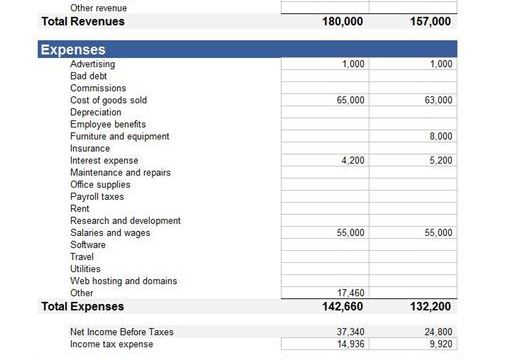Select the Cost of goods sold 63,000 cell

(x=413, y=100)
